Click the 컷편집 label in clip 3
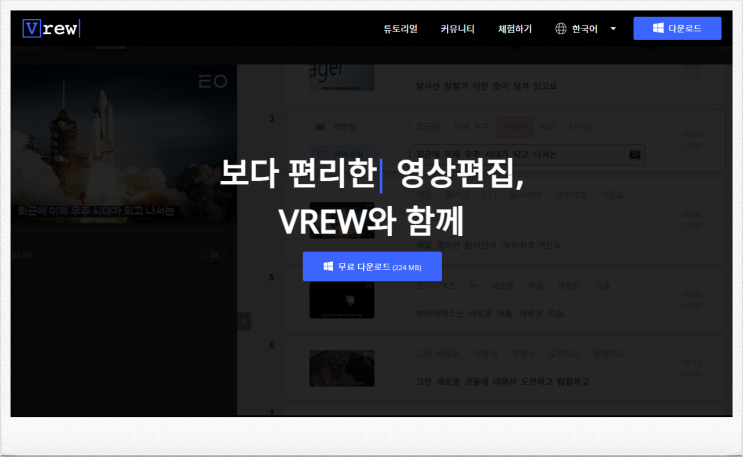Image resolution: width=743 pixels, height=457 pixels. click(344, 127)
